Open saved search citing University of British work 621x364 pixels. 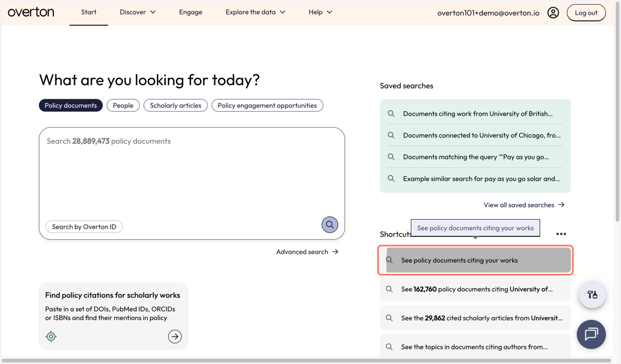pyautogui.click(x=475, y=114)
